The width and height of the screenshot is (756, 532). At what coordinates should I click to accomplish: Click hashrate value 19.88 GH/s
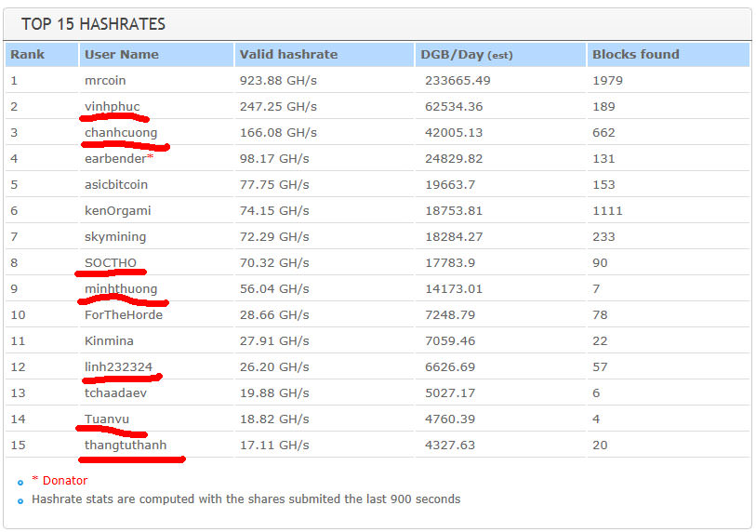274,393
